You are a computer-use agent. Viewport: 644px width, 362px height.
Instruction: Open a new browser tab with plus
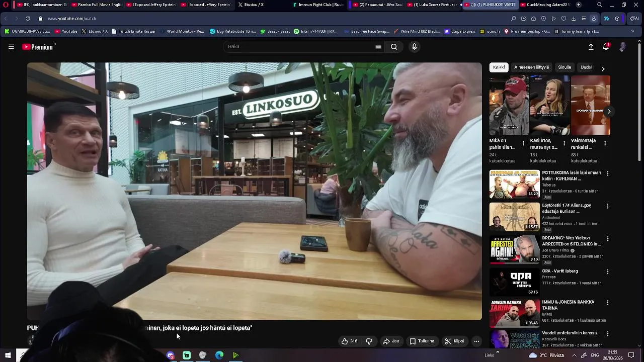[x=579, y=5]
